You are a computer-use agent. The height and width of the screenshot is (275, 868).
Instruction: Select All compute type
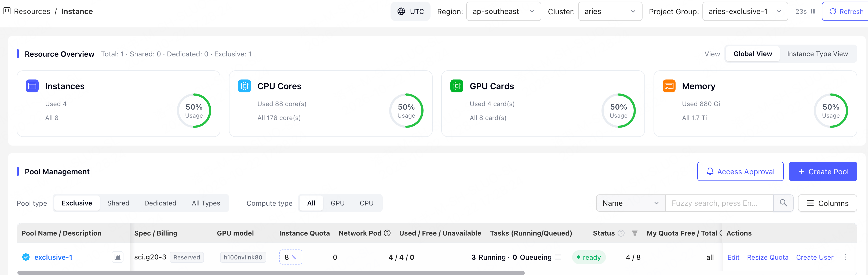click(x=311, y=203)
